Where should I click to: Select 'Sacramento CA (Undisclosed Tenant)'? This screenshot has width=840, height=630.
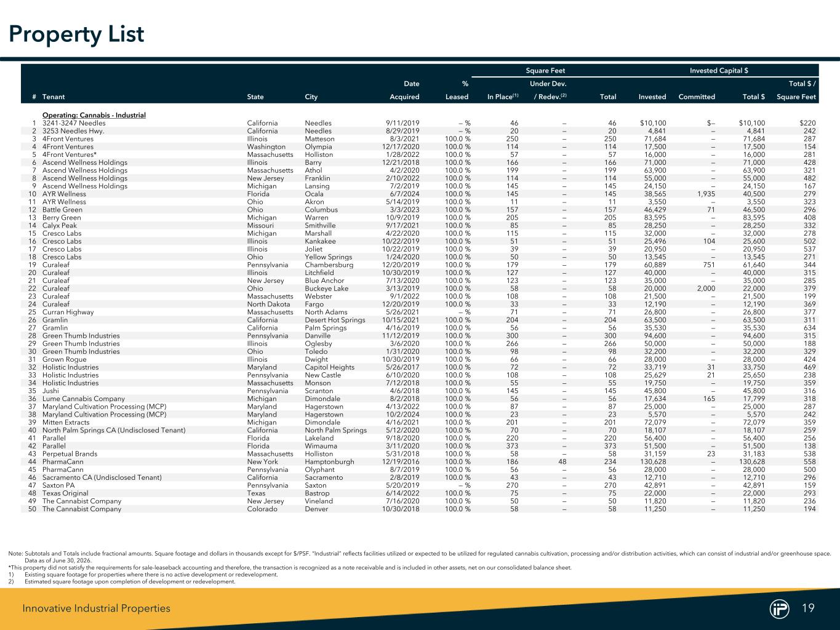102,477
